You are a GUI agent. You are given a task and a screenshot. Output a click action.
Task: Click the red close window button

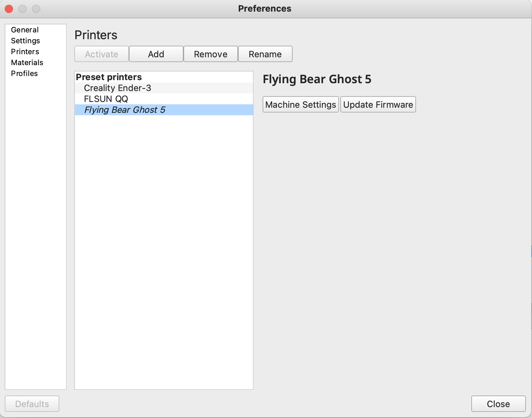(x=9, y=9)
